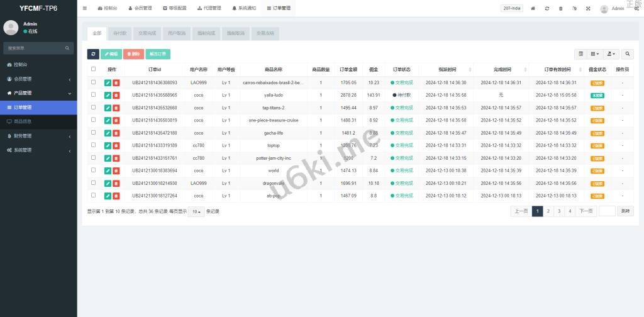Click the trash icon in top header
The height and width of the screenshot is (317, 644).
coord(560,9)
